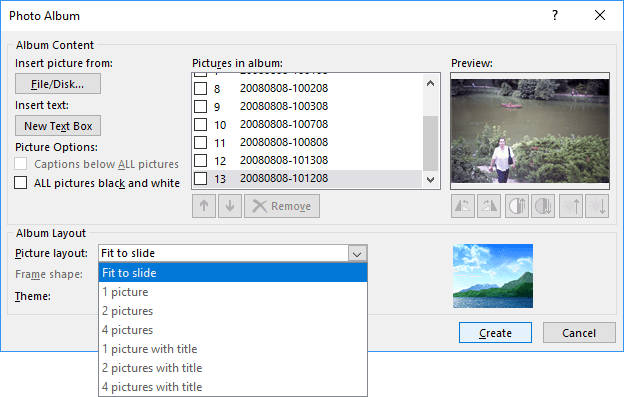The image size is (624, 397).
Task: Choose the 1 picture layout option
Action: coord(233,292)
